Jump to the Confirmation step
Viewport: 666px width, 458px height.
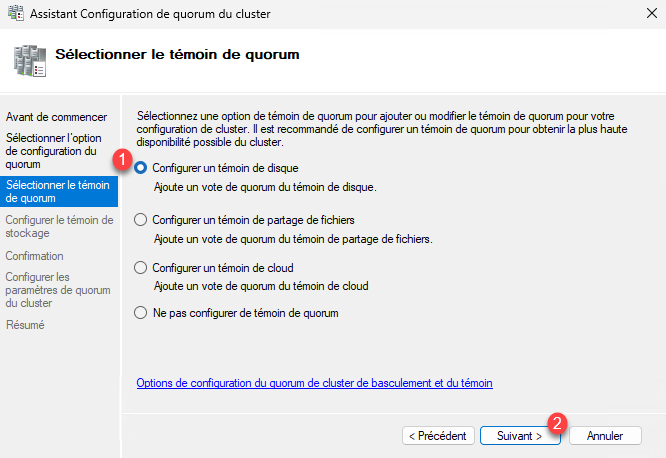click(x=34, y=256)
